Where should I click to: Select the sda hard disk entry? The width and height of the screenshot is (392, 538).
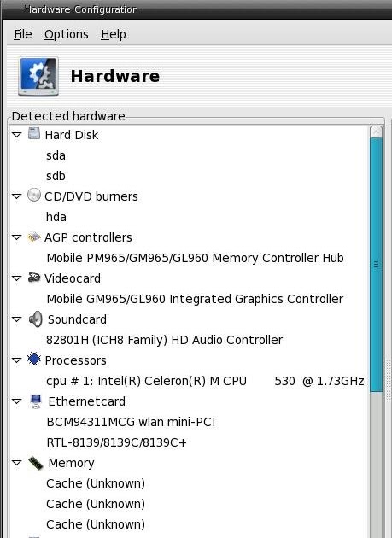coord(56,155)
